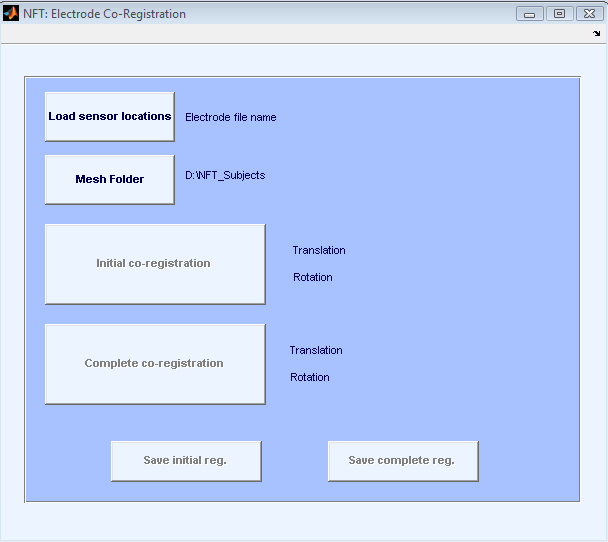Open the Mesh Folder chooser
Viewport: 608px width, 542px height.
point(110,180)
